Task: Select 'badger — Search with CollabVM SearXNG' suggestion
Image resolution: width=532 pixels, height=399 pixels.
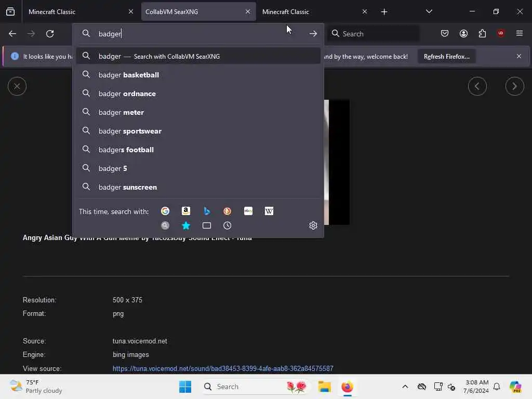Action: pos(198,56)
